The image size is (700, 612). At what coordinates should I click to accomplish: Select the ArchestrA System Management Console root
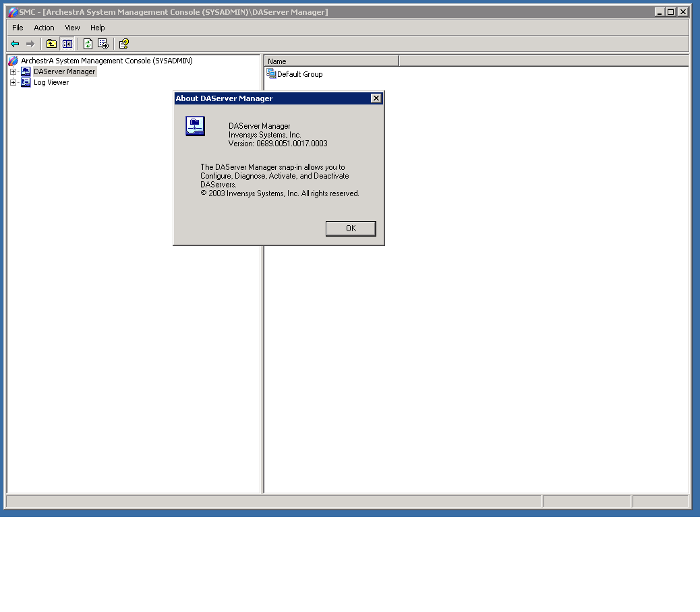[x=106, y=61]
